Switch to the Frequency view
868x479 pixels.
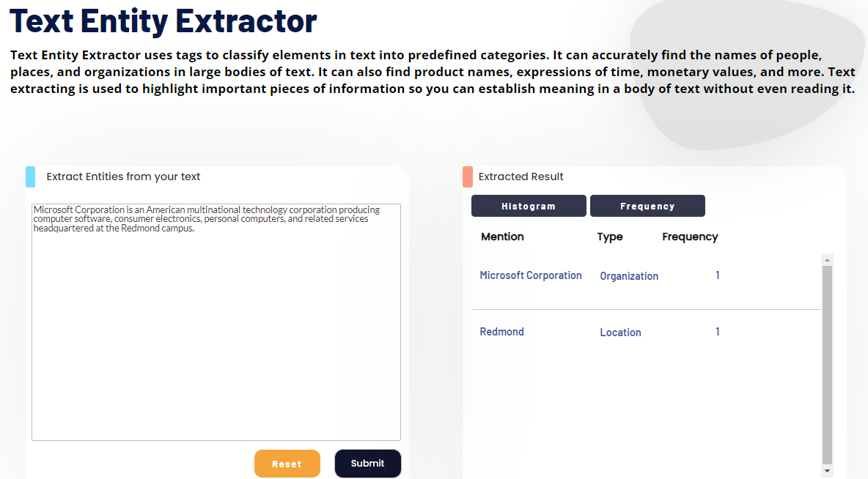point(647,206)
